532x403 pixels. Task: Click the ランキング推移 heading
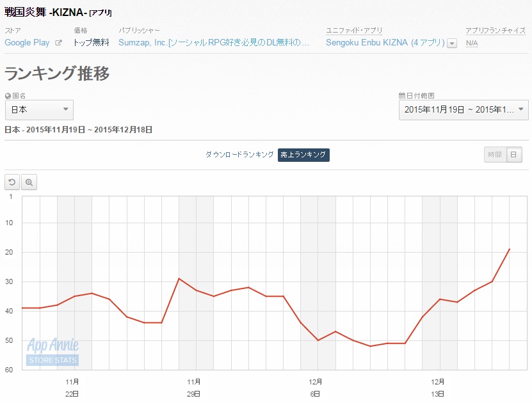[x=57, y=73]
